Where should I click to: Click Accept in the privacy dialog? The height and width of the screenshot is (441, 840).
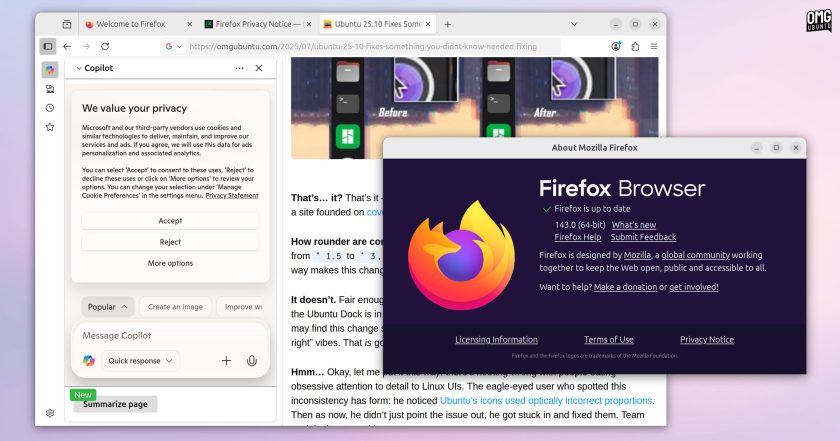[x=170, y=221]
